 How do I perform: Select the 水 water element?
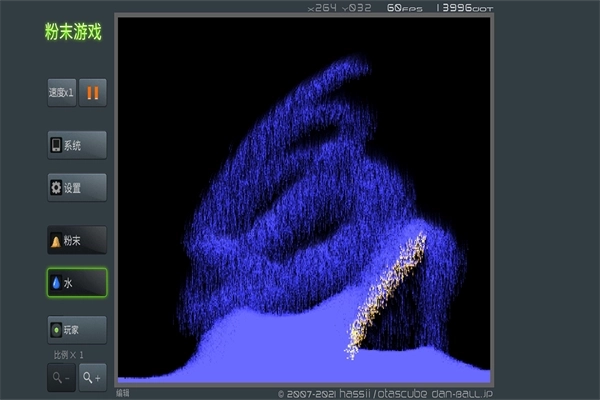76,283
